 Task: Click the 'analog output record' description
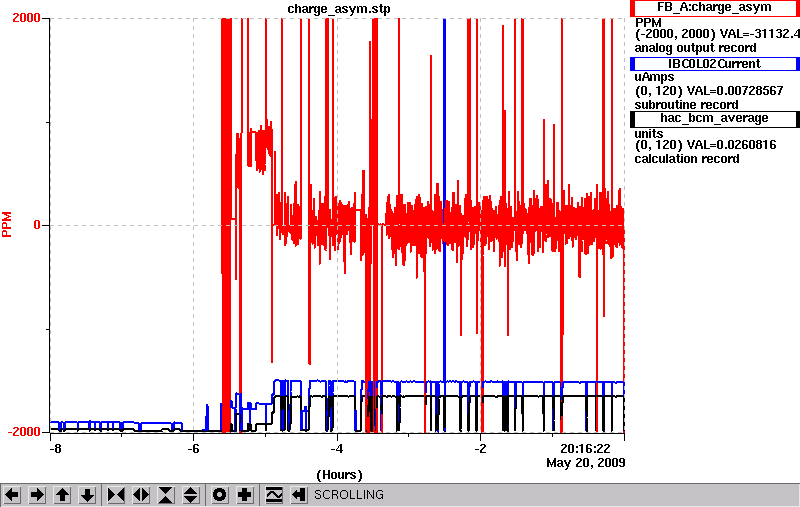[695, 48]
